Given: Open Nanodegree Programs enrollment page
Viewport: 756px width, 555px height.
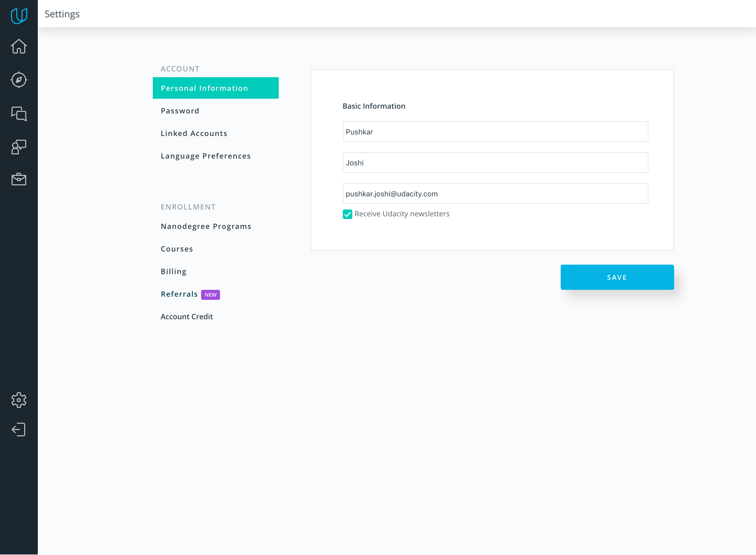Looking at the screenshot, I should (x=206, y=226).
